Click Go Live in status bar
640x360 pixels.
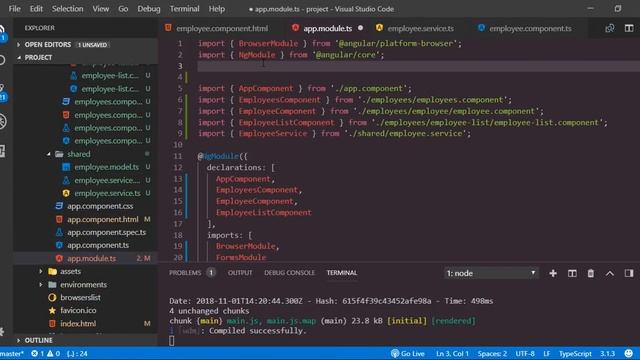408,353
